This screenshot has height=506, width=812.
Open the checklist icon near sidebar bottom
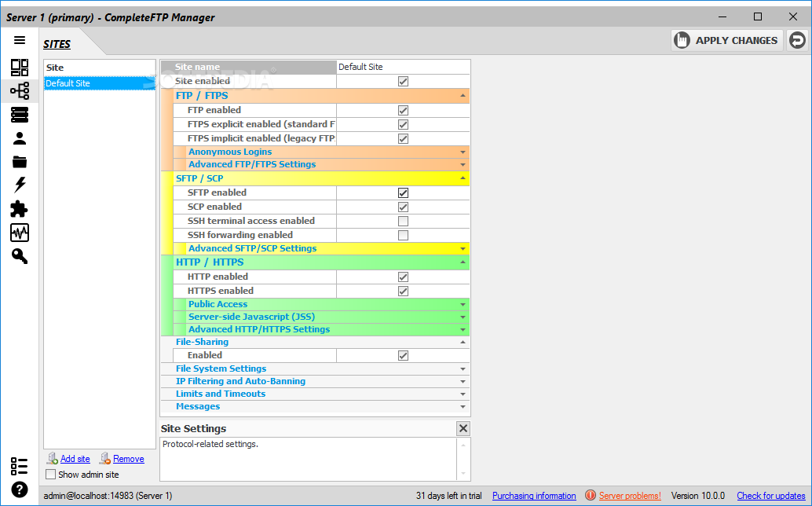[x=20, y=466]
